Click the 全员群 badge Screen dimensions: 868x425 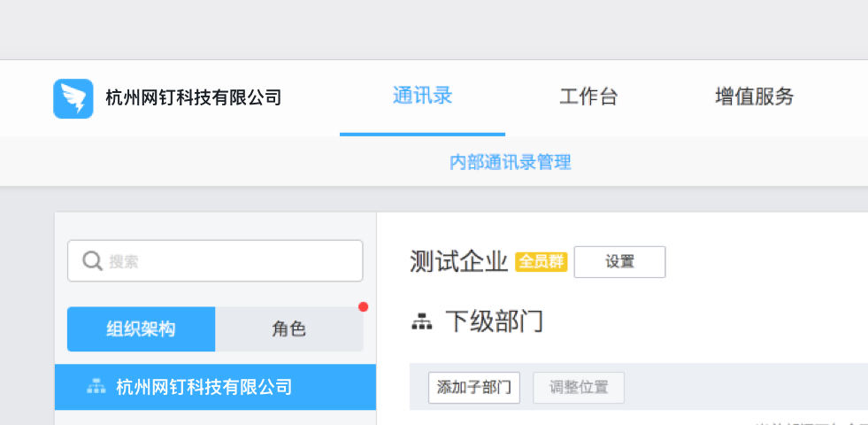coord(541,261)
